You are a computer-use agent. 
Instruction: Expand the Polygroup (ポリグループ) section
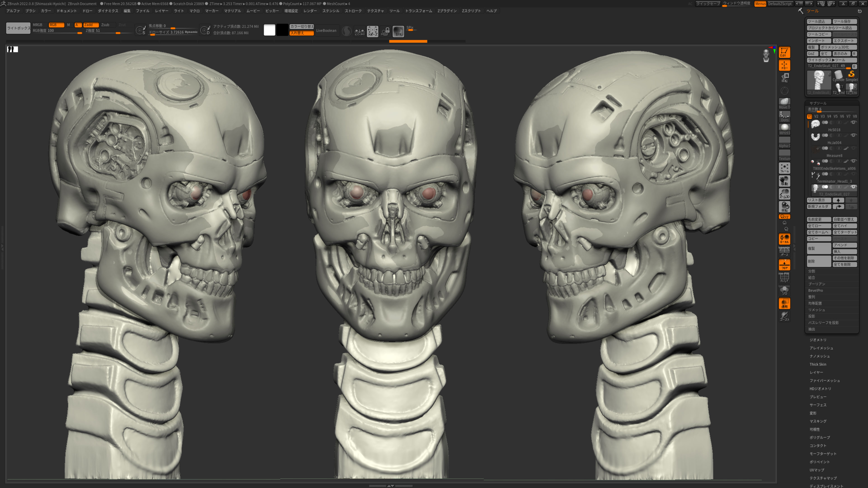pyautogui.click(x=819, y=437)
